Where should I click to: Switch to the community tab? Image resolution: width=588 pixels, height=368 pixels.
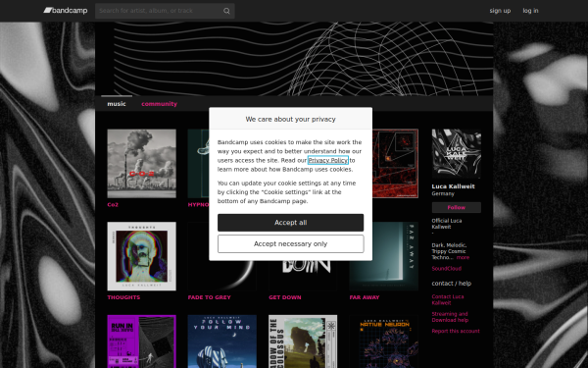159,104
